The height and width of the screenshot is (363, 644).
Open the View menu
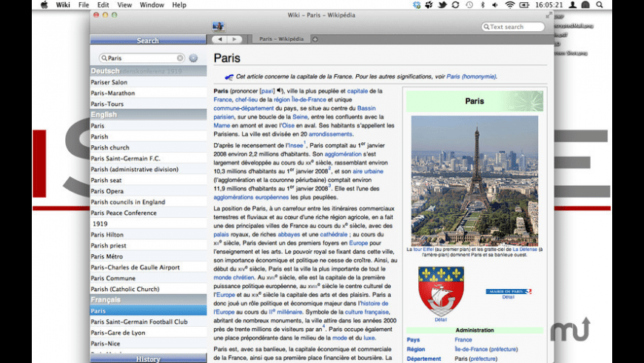(124, 5)
